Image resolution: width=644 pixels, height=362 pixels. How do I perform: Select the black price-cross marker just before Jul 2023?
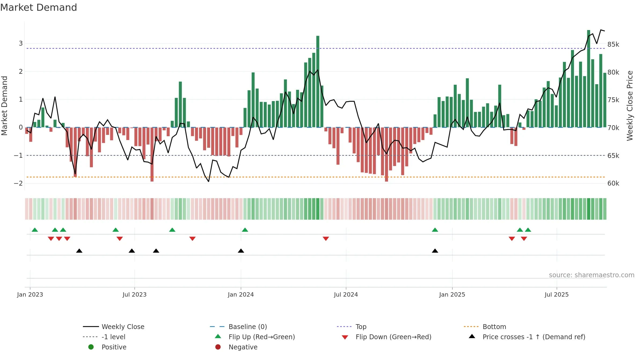(132, 251)
